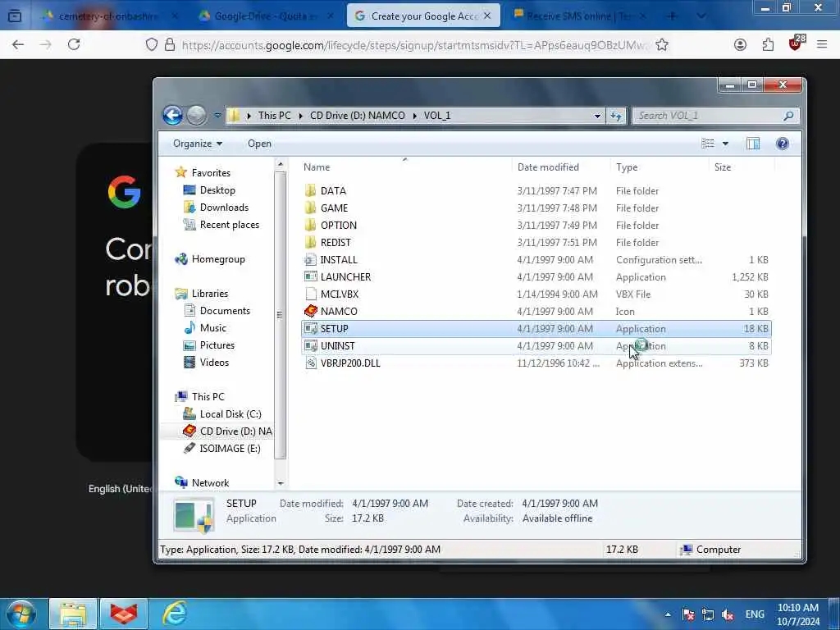Screen dimensions: 840x630
Task: Open Internet Explorer from the taskbar
Action: click(174, 614)
